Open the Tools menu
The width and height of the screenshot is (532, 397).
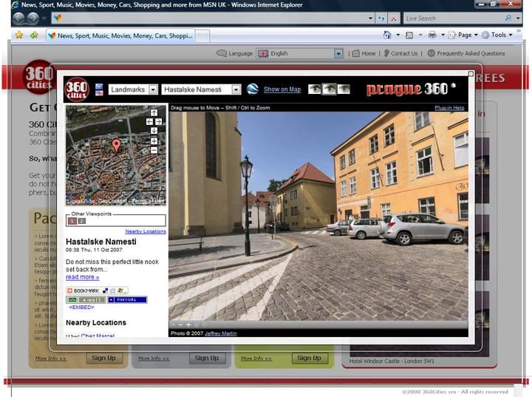[497, 35]
